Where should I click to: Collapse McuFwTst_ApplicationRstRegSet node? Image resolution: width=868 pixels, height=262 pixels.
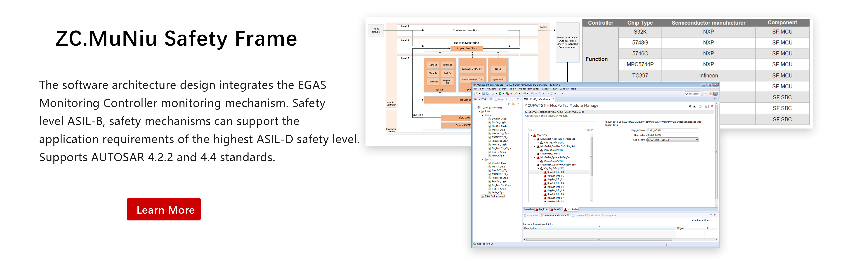[x=535, y=139]
